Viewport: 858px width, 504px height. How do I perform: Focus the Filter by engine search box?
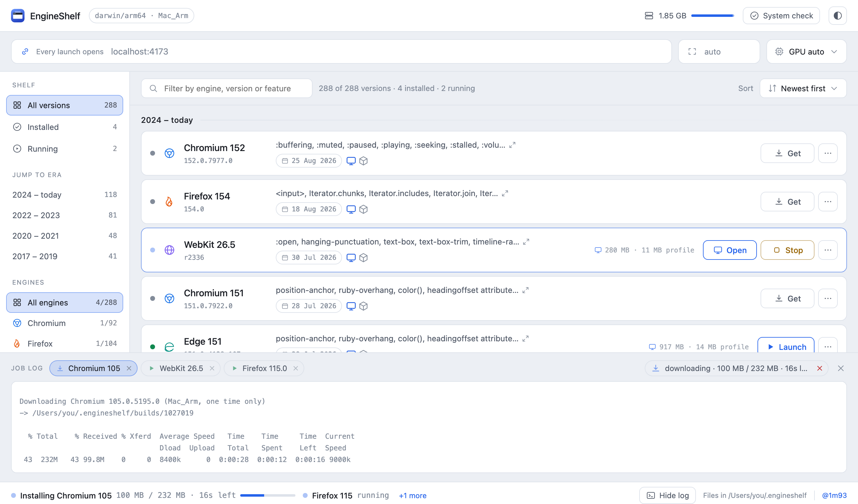[x=227, y=88]
